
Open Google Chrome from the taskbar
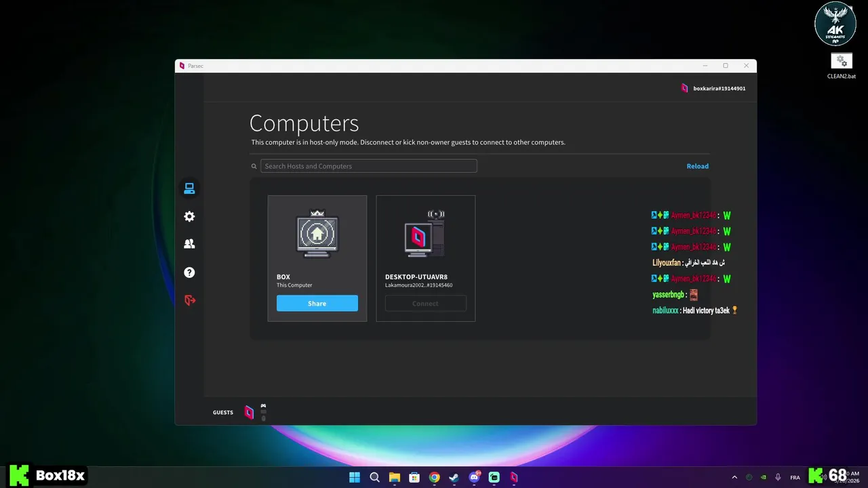click(435, 477)
